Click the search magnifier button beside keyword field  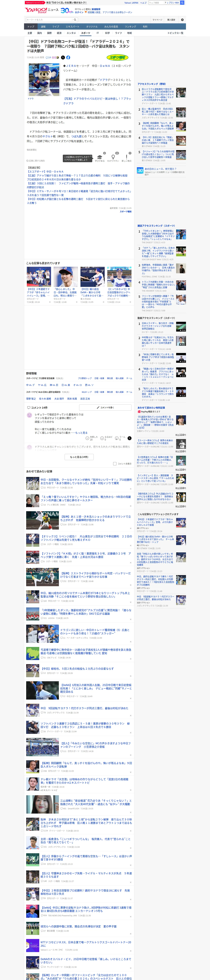[x=75, y=20]
